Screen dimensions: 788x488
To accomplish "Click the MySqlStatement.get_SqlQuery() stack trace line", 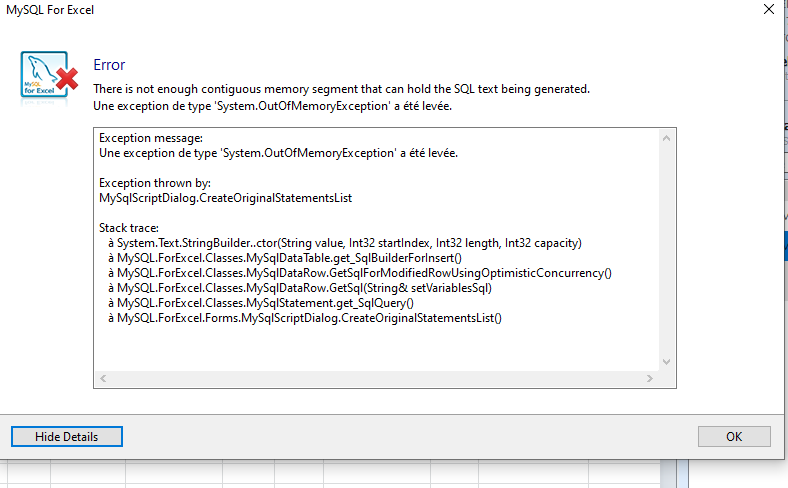I will pyautogui.click(x=261, y=303).
